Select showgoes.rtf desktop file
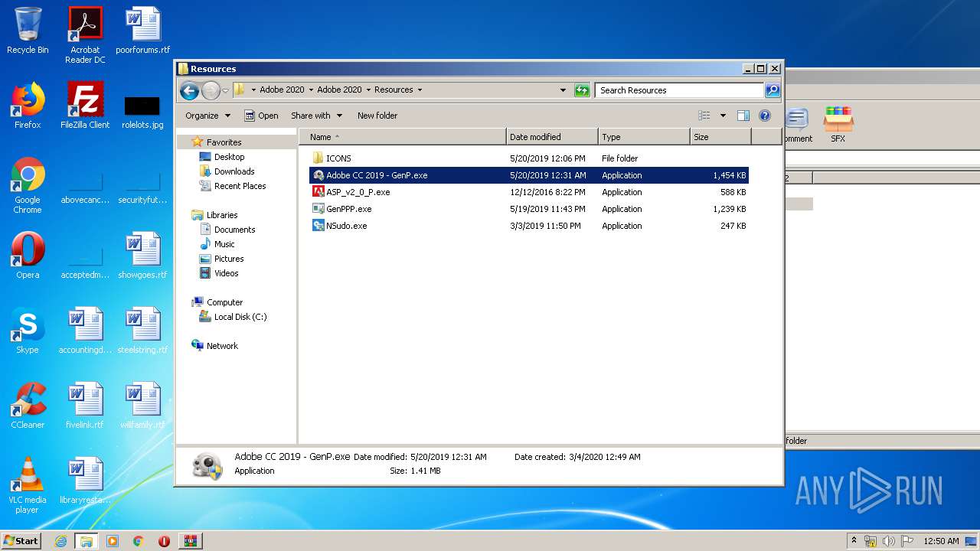The image size is (980, 551). point(142,256)
